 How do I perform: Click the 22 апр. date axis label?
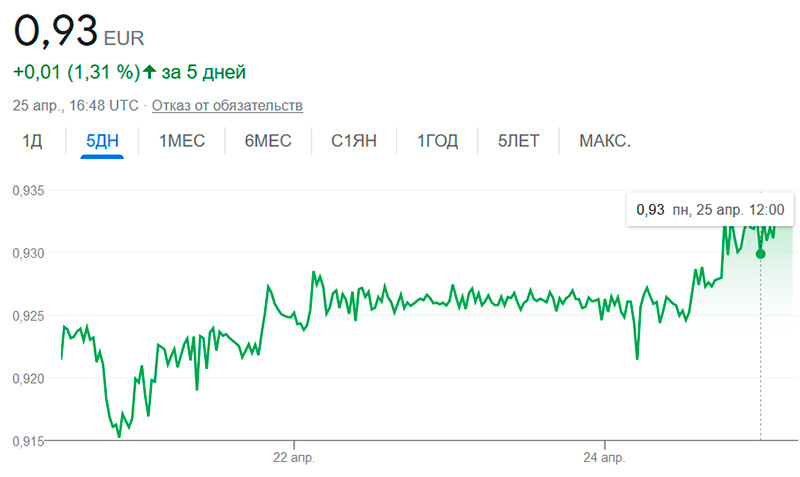point(294,457)
